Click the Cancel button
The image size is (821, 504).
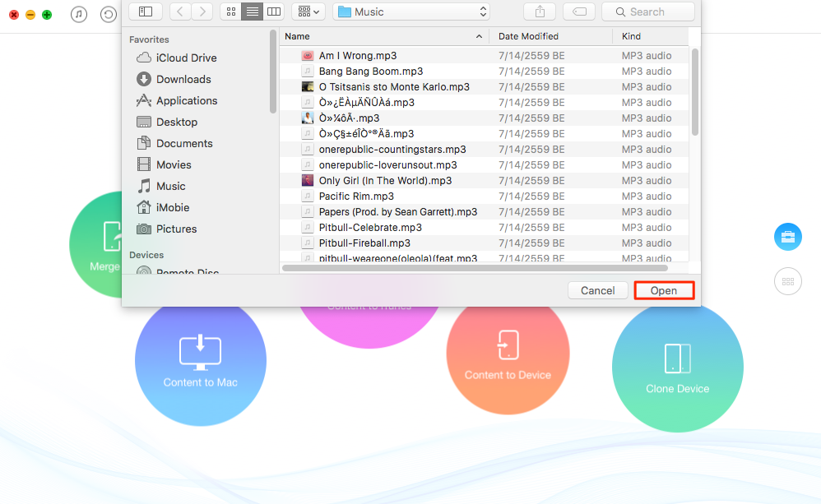coord(597,290)
